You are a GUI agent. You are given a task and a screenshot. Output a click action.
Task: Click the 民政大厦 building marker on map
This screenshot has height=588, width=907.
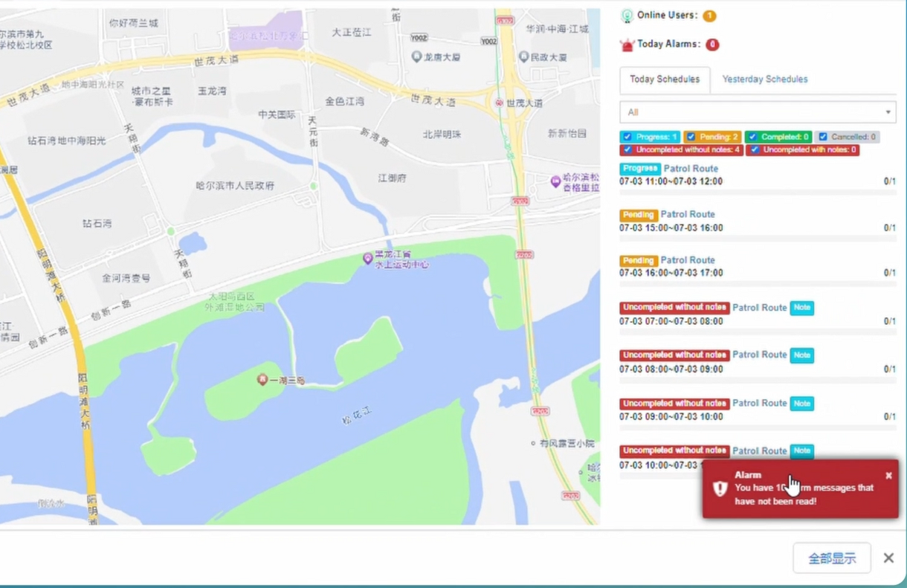point(523,56)
